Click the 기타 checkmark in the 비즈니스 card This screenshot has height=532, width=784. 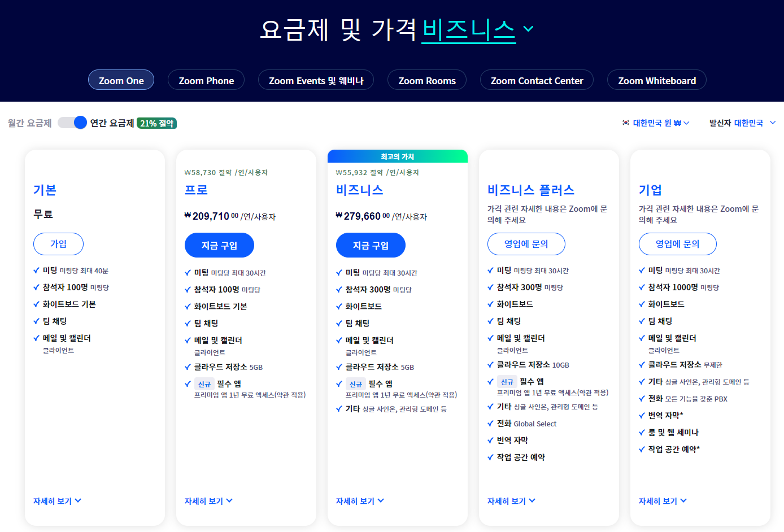point(339,409)
